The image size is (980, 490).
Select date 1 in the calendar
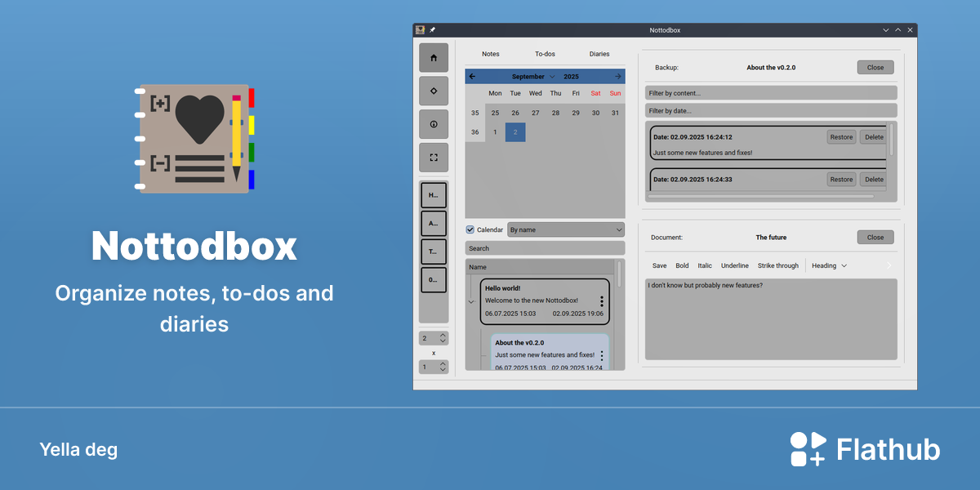[495, 132]
